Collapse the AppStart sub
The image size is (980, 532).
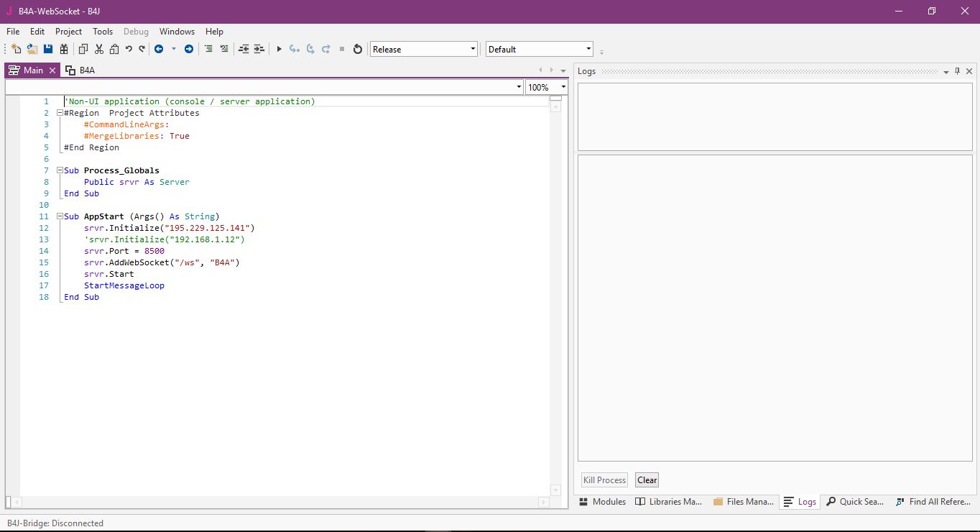coord(60,216)
